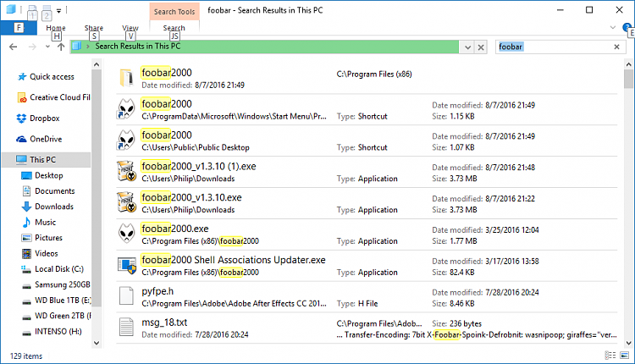Viewport: 635px width, 364px height.
Task: Select the foobar2000.exe alien icon
Action: [126, 234]
